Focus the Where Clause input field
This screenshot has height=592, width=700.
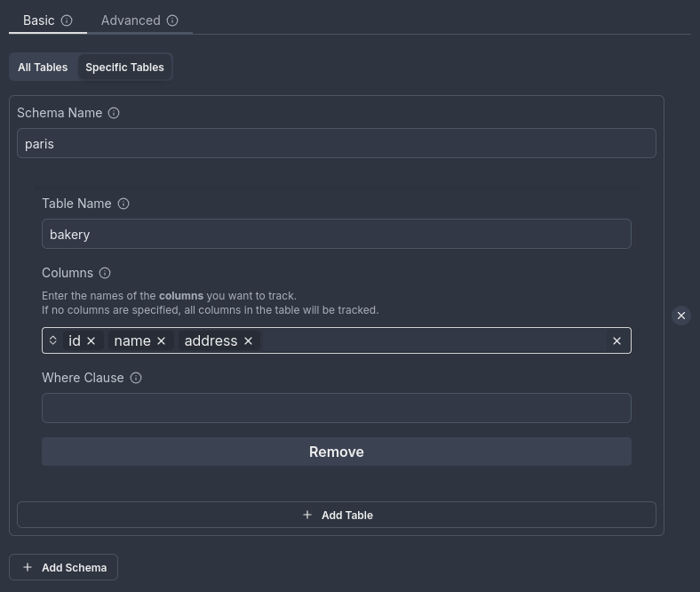[x=337, y=408]
